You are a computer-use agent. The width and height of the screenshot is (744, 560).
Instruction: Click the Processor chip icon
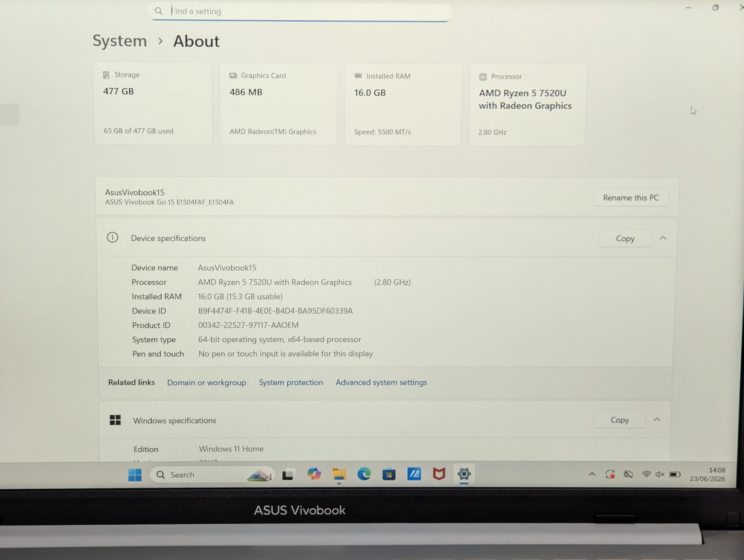tap(483, 77)
